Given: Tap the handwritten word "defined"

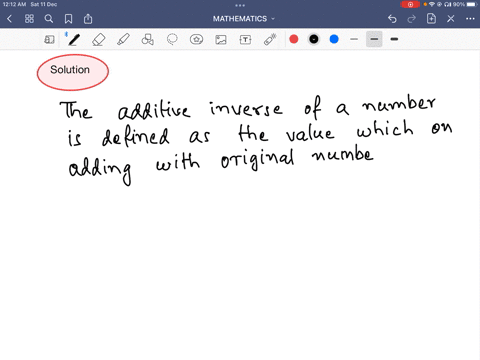Looking at the screenshot, I should click(x=136, y=136).
